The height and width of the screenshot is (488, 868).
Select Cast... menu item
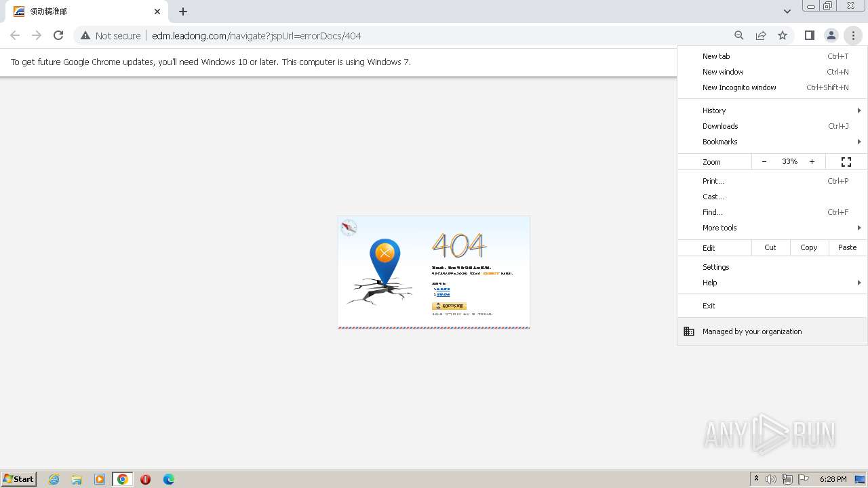pyautogui.click(x=772, y=197)
